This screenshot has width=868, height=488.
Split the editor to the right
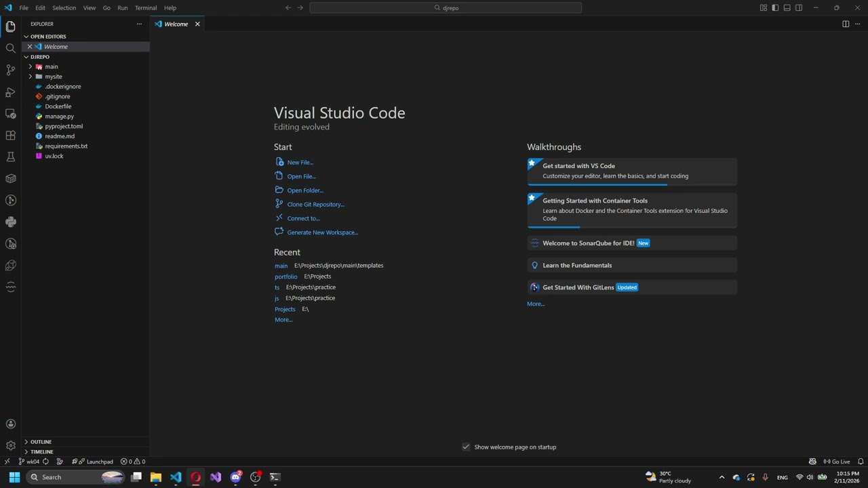pos(846,24)
